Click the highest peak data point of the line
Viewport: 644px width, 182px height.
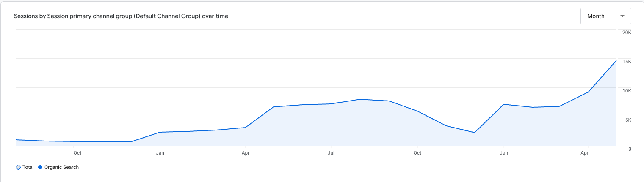coord(616,60)
